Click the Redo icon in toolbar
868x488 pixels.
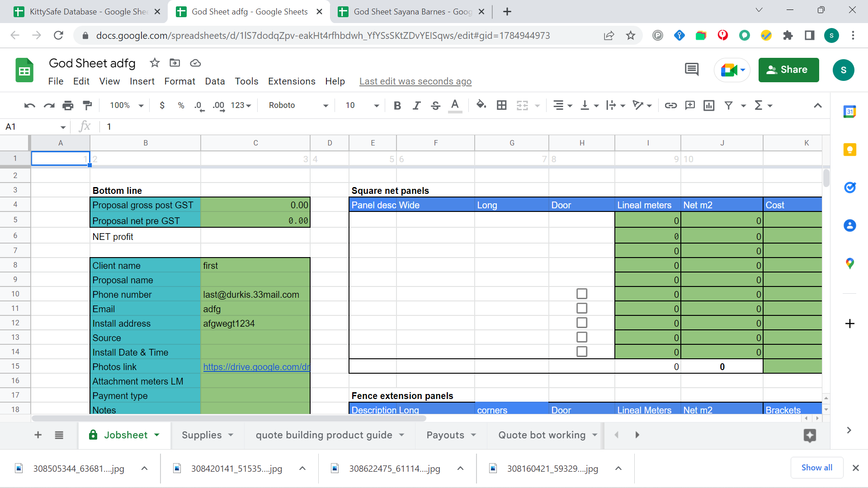pyautogui.click(x=49, y=105)
